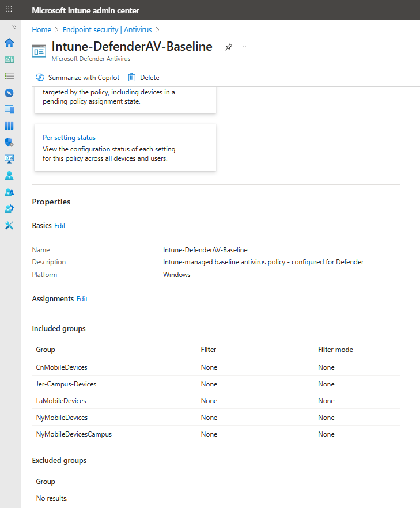Screen dimensions: 420x508
Task: Select the Jer-Campus-Devices group row
Action: tap(216, 384)
